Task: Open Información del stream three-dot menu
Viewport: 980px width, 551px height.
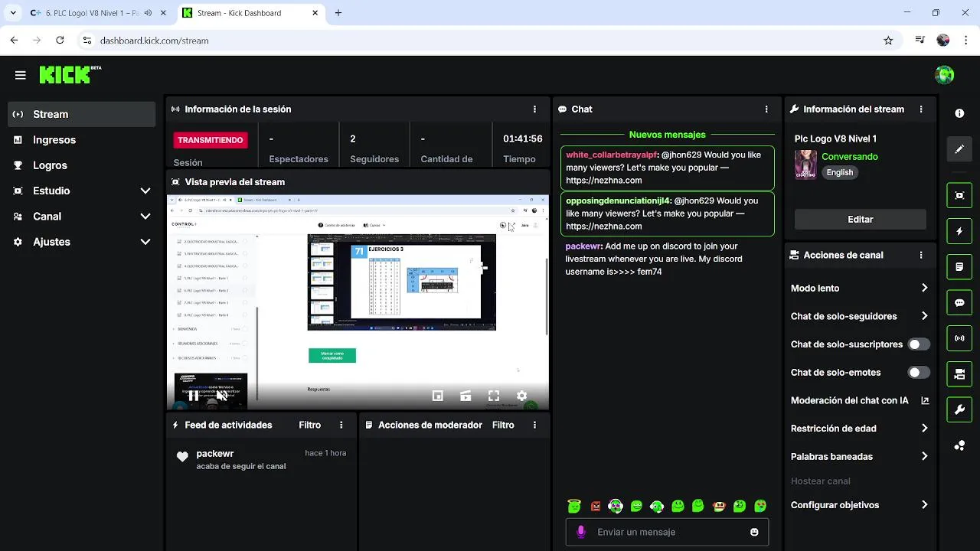Action: [921, 109]
